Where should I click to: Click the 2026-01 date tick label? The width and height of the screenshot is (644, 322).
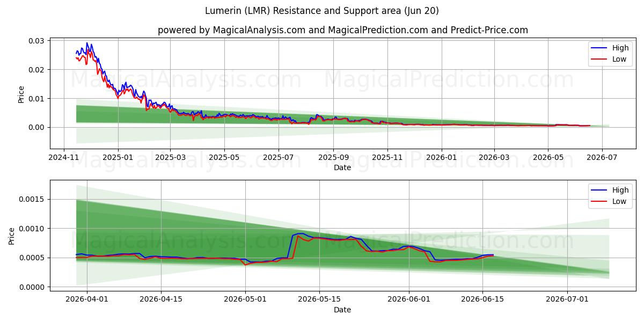(x=442, y=157)
